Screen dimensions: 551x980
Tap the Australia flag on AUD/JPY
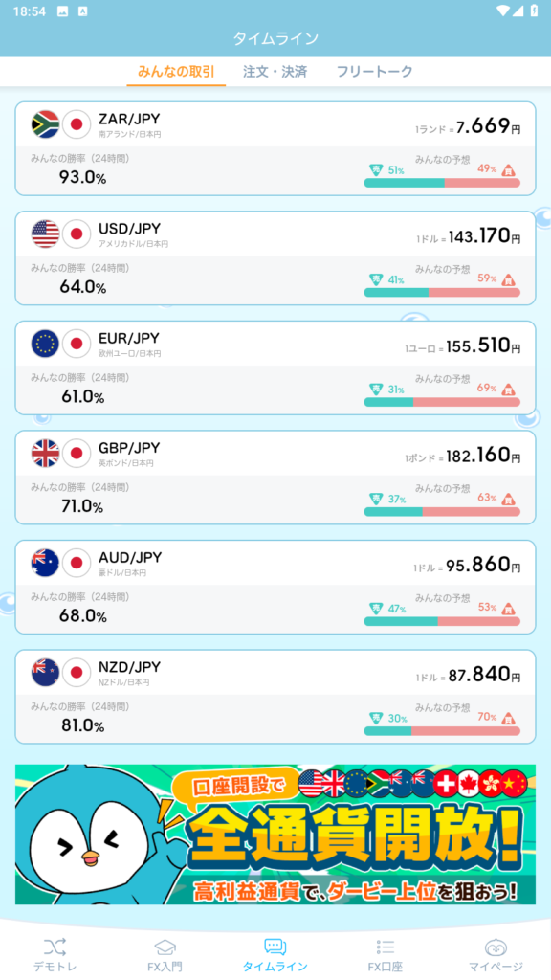[46, 563]
